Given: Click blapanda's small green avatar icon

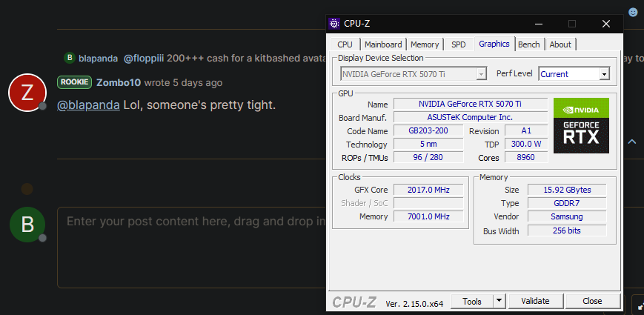Looking at the screenshot, I should [x=70, y=58].
